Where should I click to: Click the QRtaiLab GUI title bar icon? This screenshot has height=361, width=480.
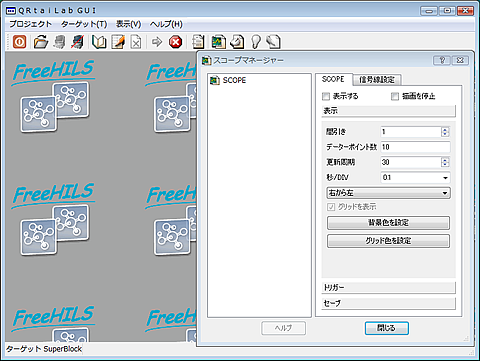11,11
